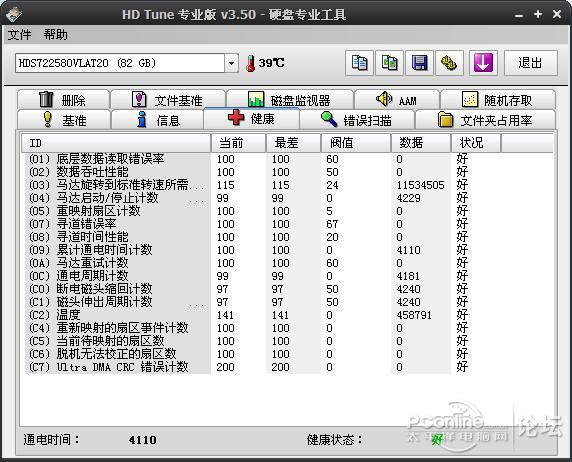Click the 当前 column header
This screenshot has height=462, width=572.
tap(238, 143)
